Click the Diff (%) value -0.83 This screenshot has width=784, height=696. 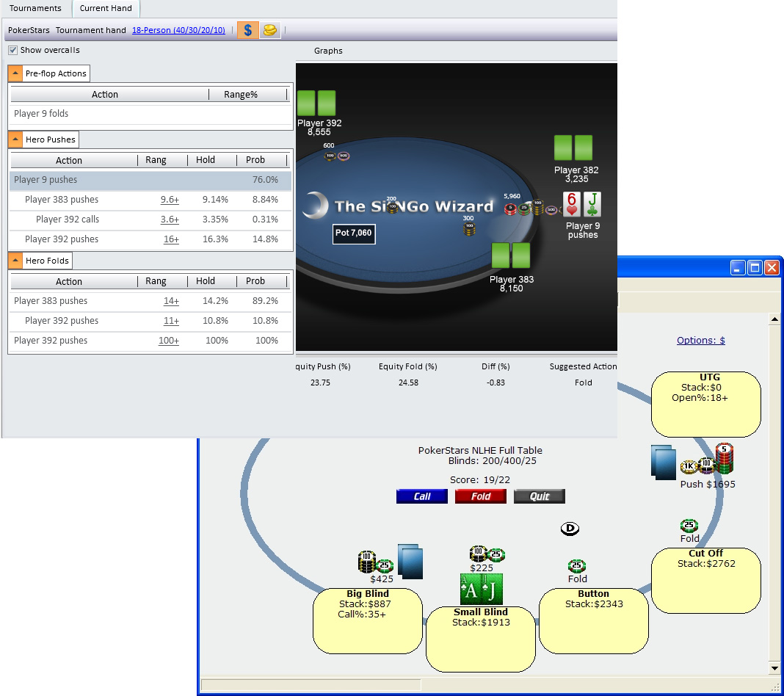(x=496, y=383)
